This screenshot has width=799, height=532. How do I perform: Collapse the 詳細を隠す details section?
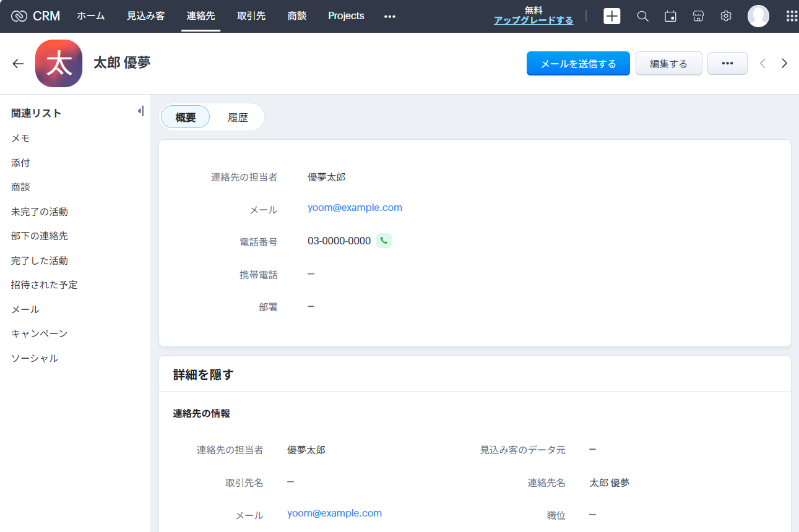tap(203, 374)
